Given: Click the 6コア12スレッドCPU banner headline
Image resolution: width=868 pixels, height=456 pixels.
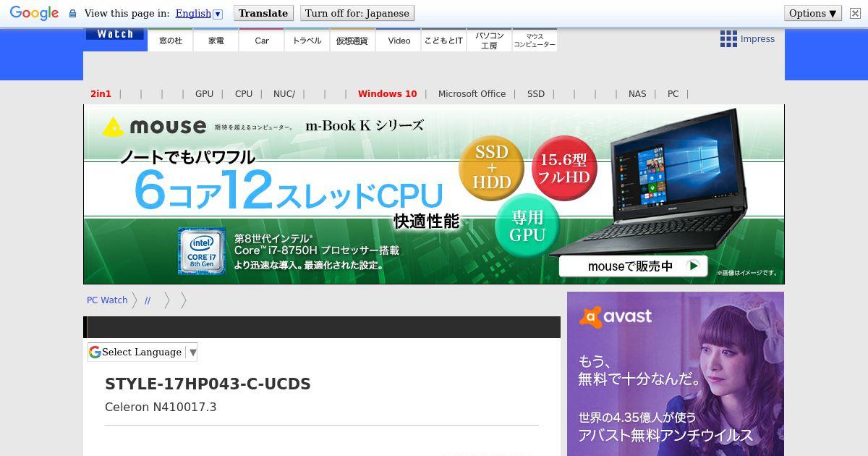Looking at the screenshot, I should (289, 191).
